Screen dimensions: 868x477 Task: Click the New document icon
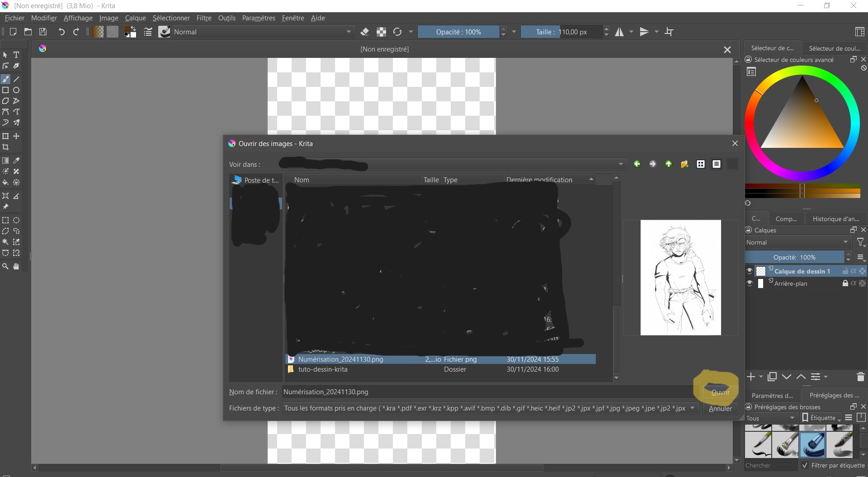pos(13,32)
